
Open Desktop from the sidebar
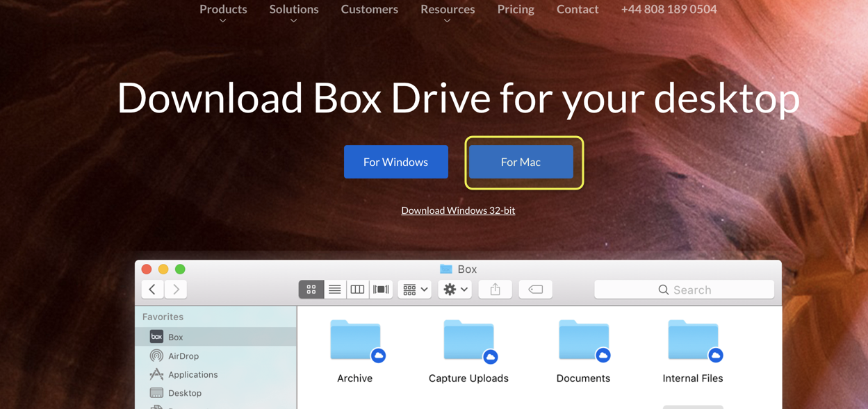click(x=215, y=393)
